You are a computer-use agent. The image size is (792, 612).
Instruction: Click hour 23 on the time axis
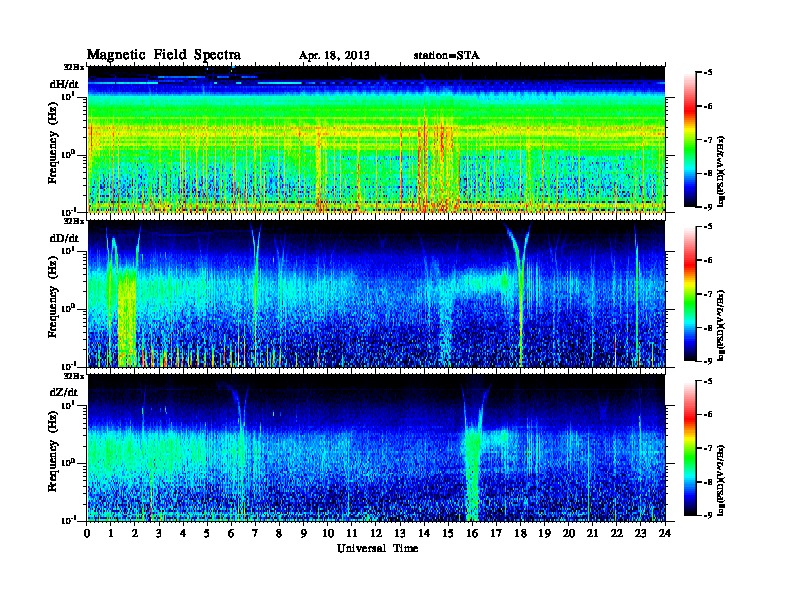click(x=641, y=534)
